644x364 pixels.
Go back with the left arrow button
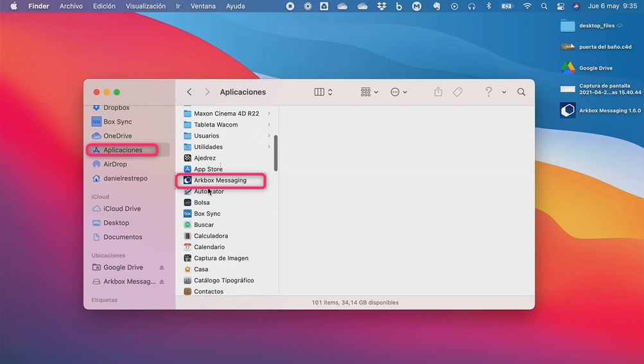click(x=189, y=92)
